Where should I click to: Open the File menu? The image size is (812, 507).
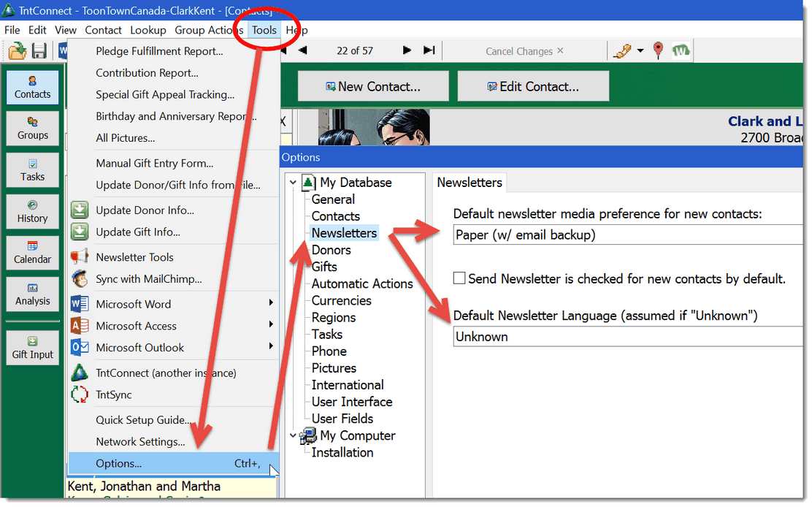point(12,30)
